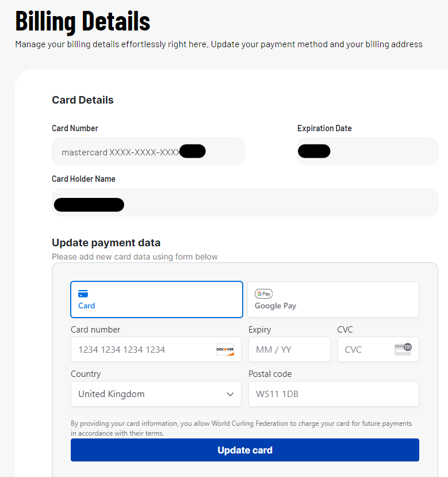Select the Postal code field
The height and width of the screenshot is (477, 448).
(x=334, y=394)
